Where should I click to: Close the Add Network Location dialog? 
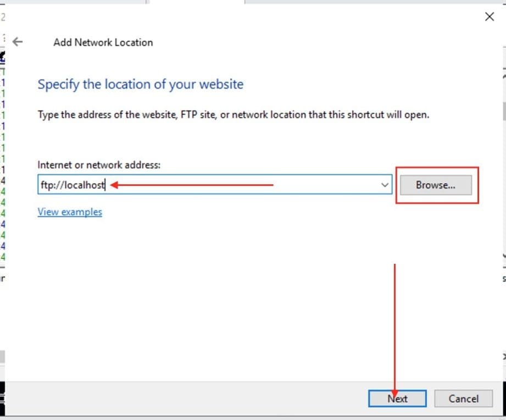[x=489, y=17]
